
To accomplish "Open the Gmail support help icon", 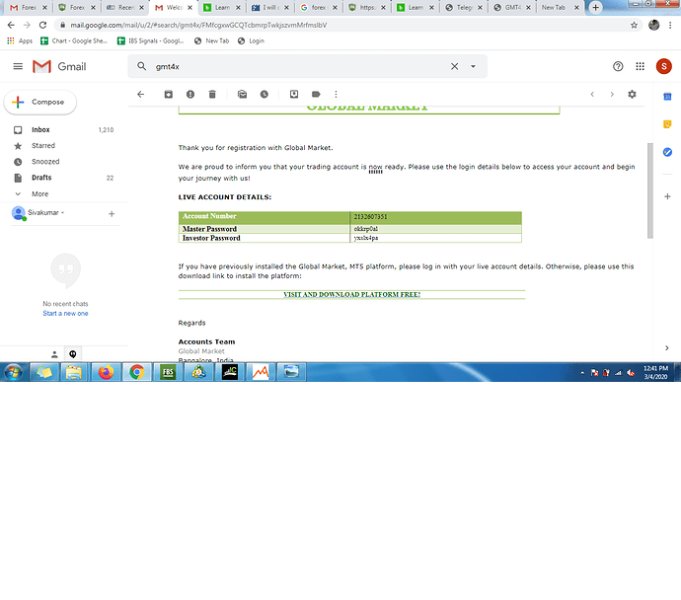I will point(618,66).
